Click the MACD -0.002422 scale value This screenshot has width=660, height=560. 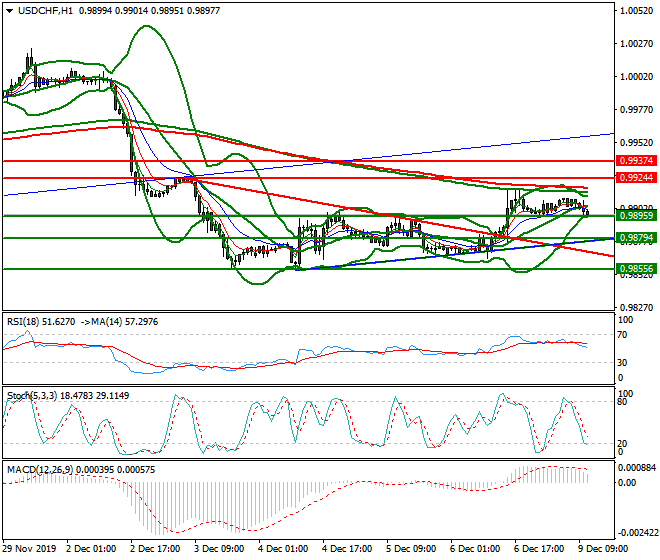(x=636, y=533)
